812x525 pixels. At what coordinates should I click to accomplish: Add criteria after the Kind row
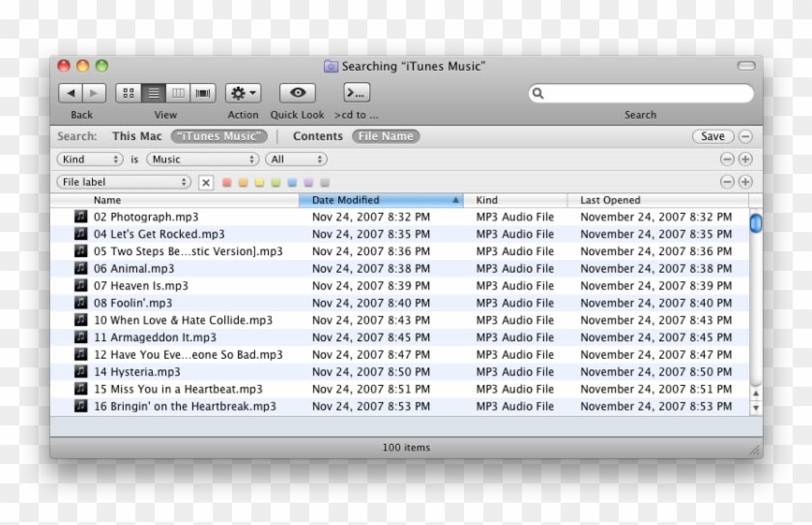tap(745, 159)
